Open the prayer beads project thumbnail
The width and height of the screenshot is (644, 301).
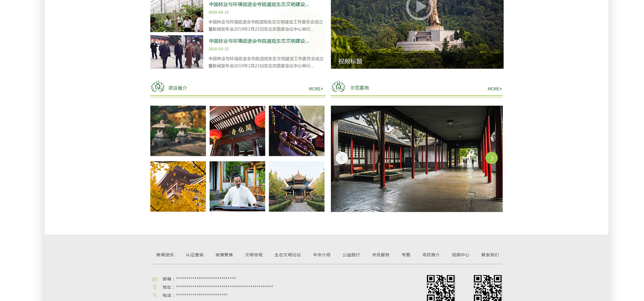[297, 131]
